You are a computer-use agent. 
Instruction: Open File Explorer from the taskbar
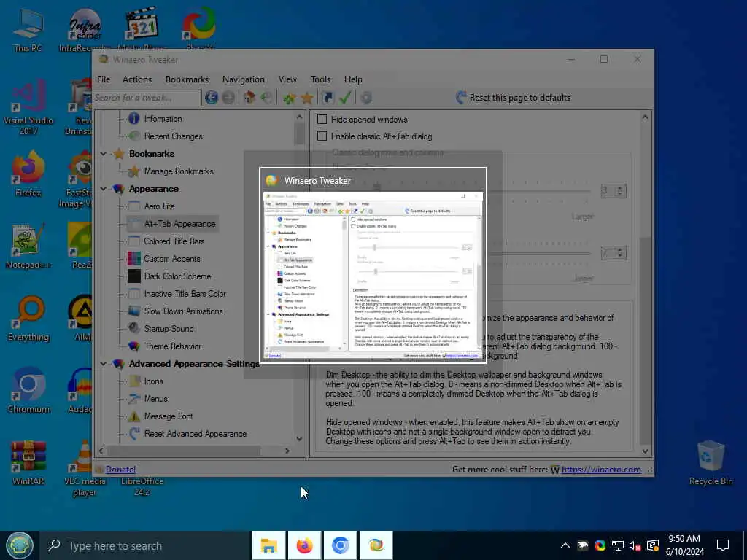coord(268,545)
